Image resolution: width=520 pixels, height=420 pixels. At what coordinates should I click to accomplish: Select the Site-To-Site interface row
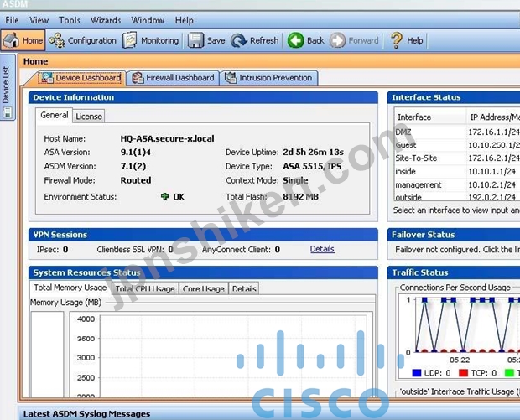(x=457, y=158)
